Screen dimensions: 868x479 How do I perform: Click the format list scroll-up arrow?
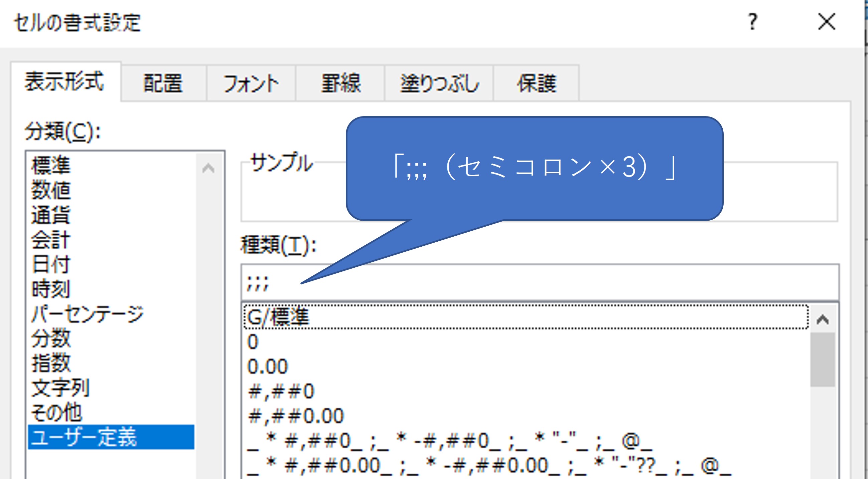tap(823, 319)
